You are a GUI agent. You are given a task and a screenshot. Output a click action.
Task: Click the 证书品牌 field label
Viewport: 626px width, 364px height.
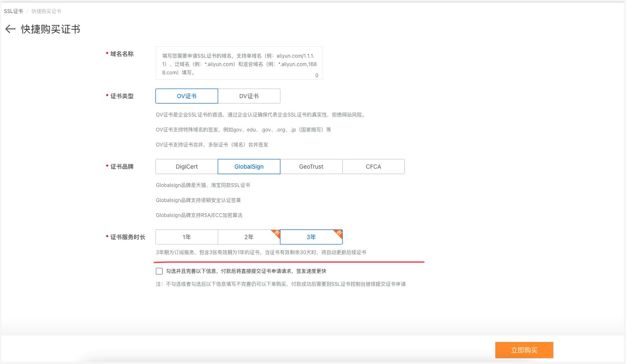click(x=122, y=166)
